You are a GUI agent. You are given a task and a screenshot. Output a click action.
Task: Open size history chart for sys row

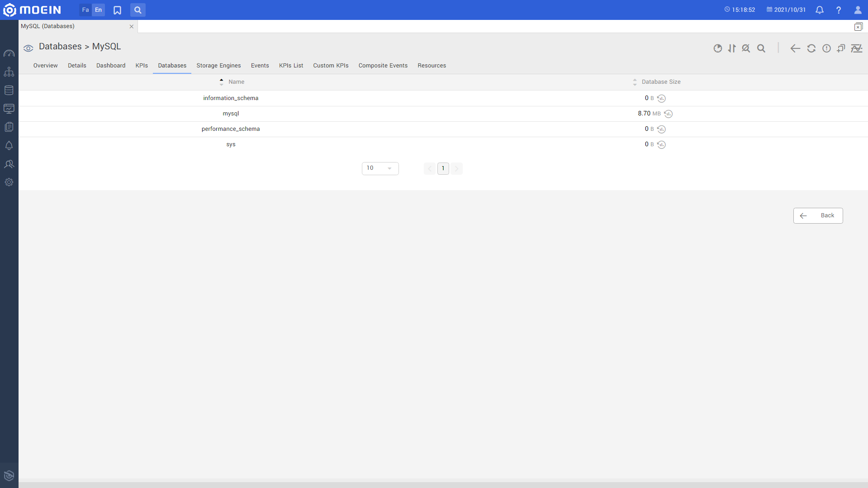tap(661, 144)
